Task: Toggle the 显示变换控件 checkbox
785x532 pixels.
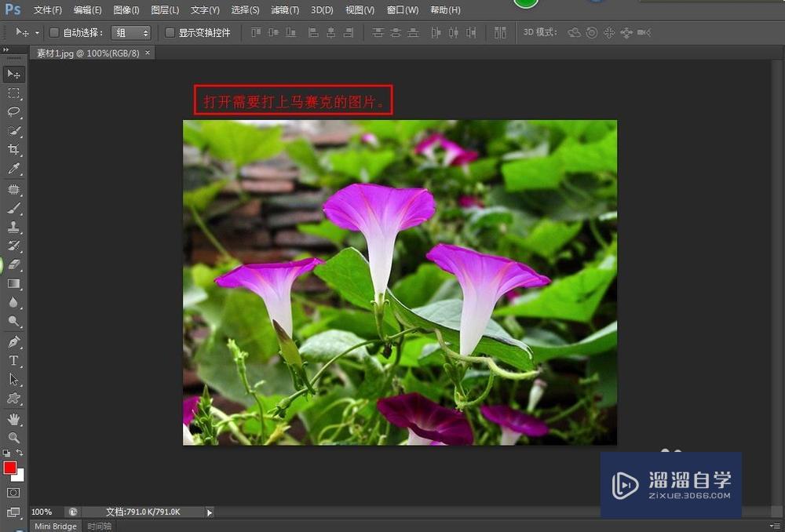Action: coord(170,33)
